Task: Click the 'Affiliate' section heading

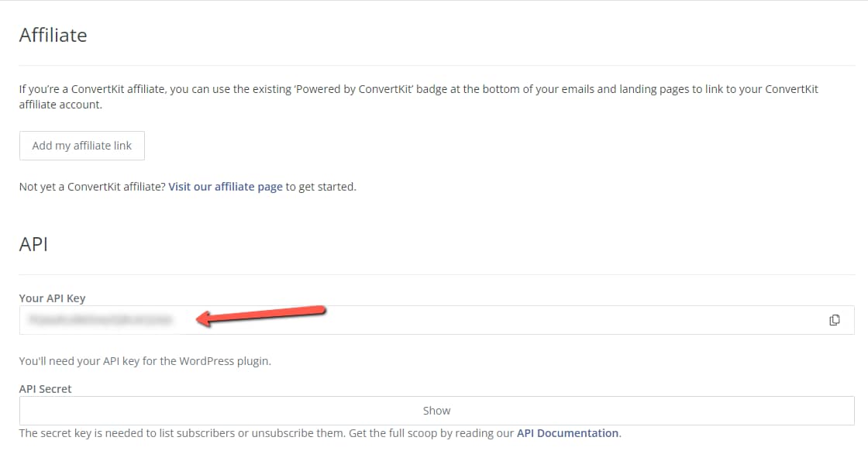Action: pyautogui.click(x=53, y=35)
